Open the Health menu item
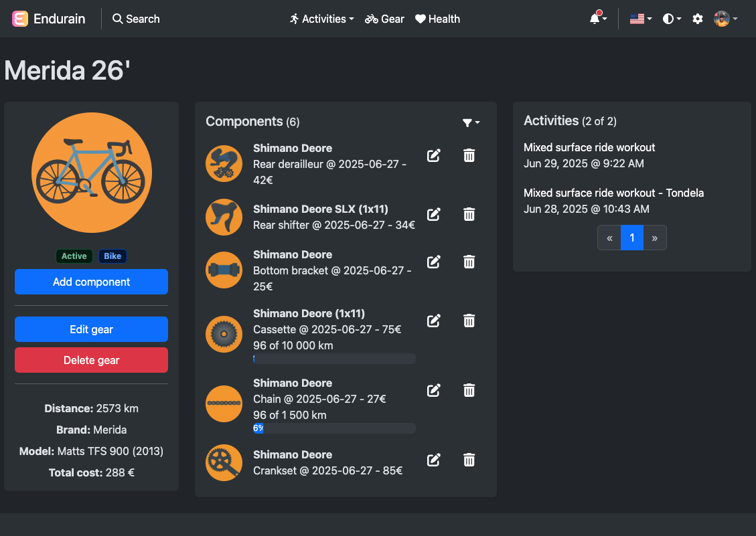This screenshot has height=536, width=756. coord(437,19)
